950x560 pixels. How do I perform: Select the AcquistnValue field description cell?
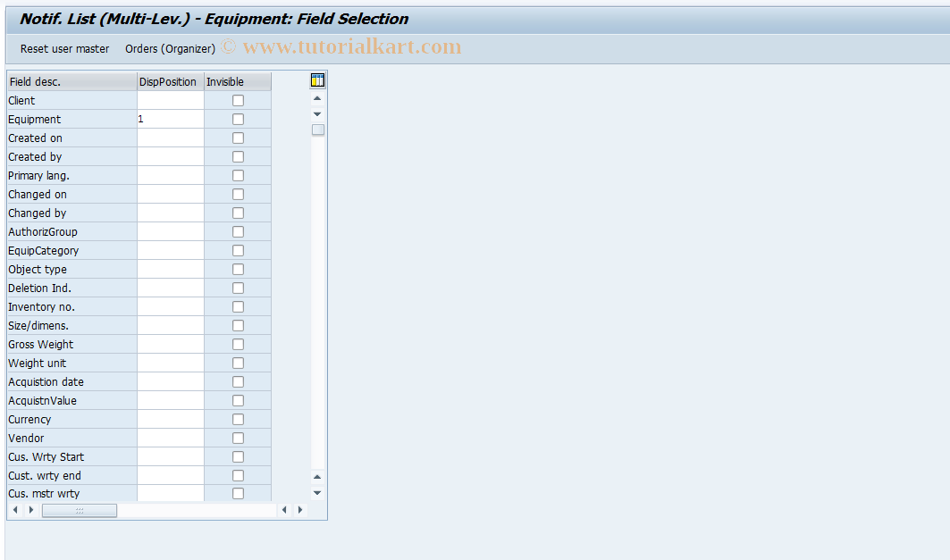(72, 401)
